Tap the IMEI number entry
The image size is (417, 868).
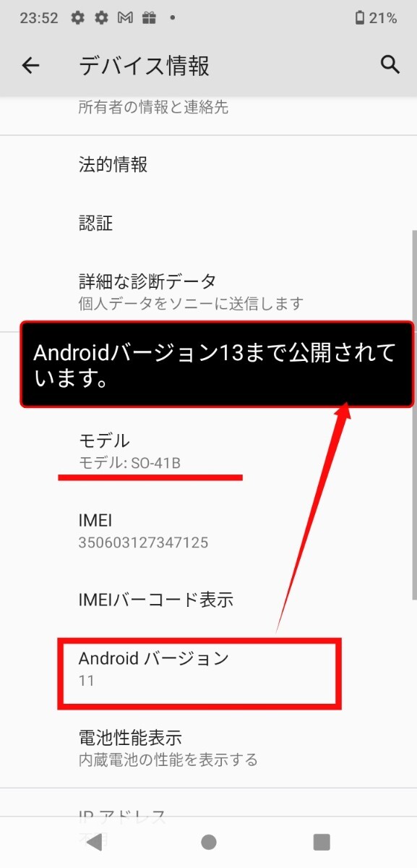pyautogui.click(x=208, y=530)
